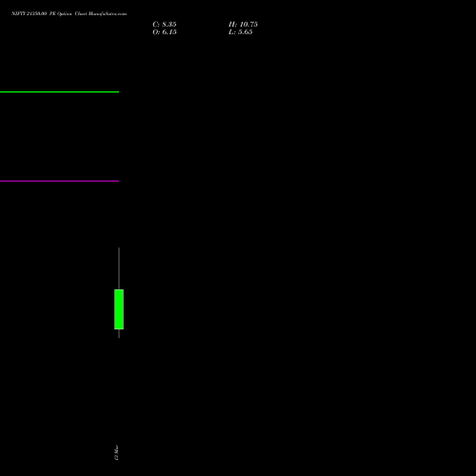Image resolution: width=476 pixels, height=476 pixels.
Task: Click the rotated date label under the candle
Action: 116,452
